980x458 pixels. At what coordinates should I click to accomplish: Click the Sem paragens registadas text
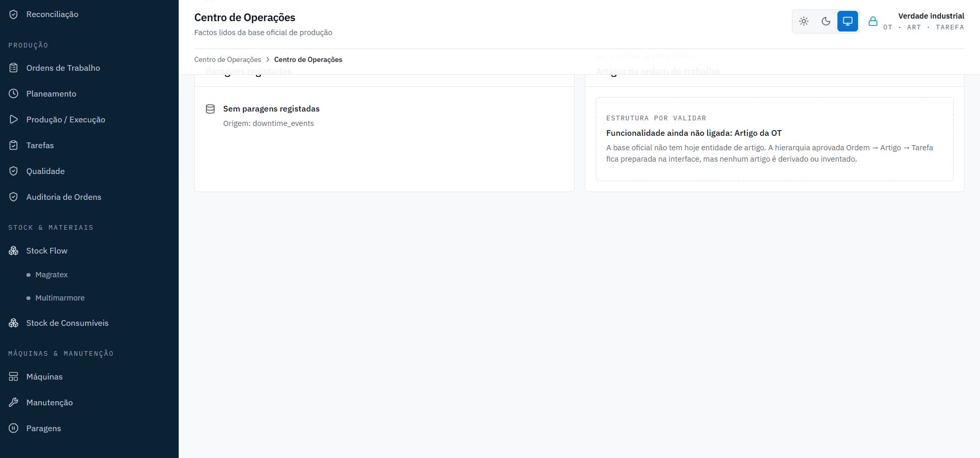pos(271,109)
